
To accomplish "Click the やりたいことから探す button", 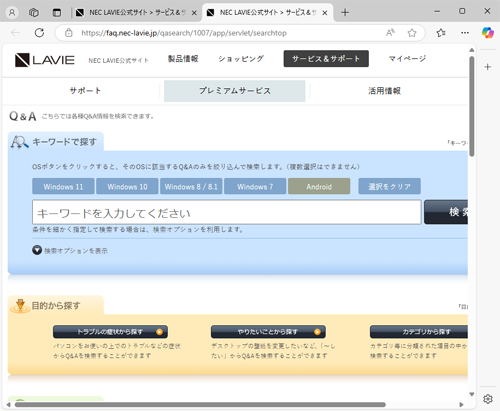I will point(268,332).
